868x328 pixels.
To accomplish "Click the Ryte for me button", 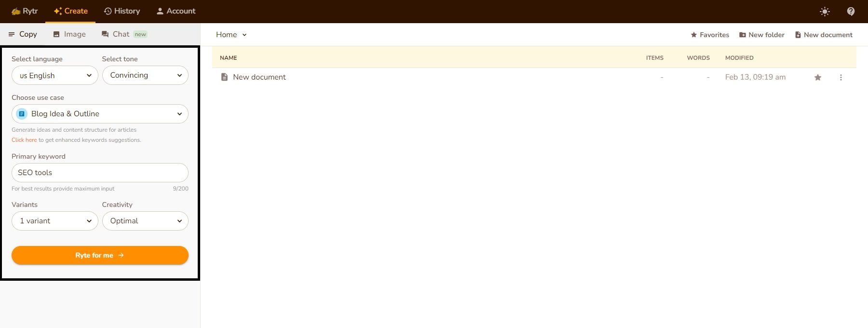I will (100, 255).
